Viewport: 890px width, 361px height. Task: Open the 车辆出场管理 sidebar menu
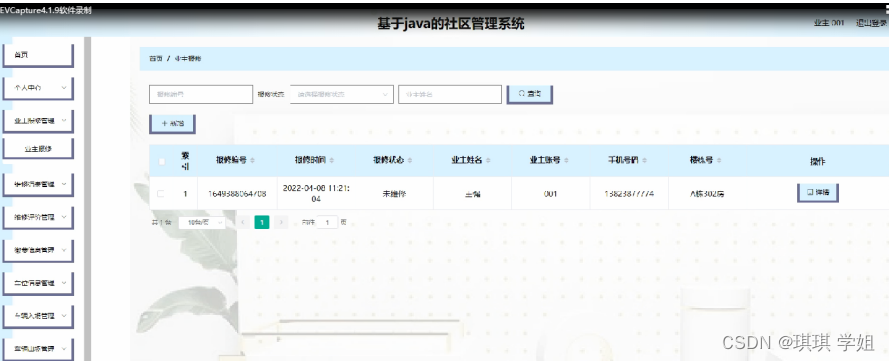pos(38,349)
